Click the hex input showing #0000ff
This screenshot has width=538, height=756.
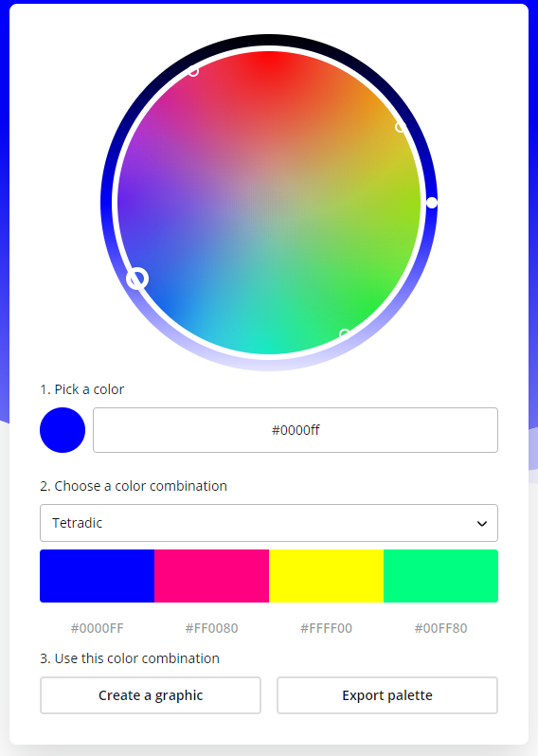296,430
